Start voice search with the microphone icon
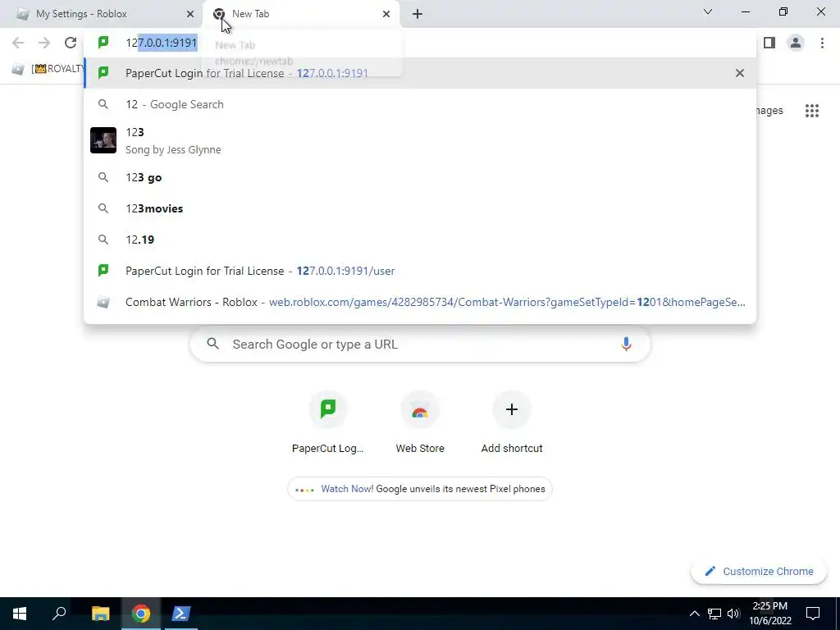The height and width of the screenshot is (630, 840). click(626, 344)
